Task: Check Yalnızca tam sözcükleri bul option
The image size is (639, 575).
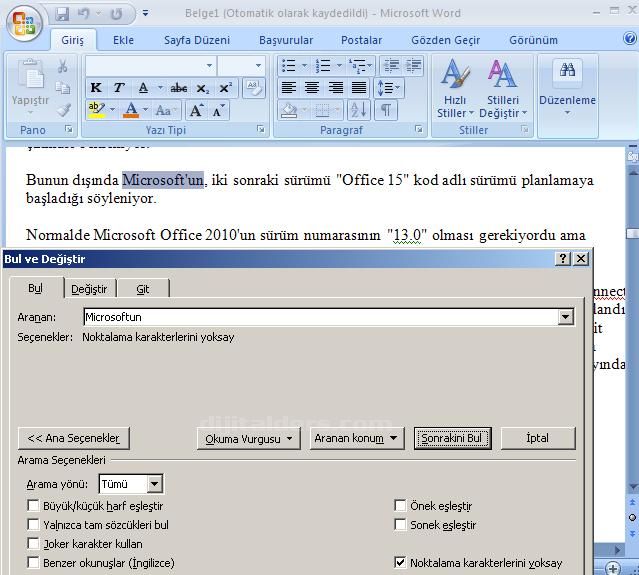Action: pyautogui.click(x=34, y=525)
